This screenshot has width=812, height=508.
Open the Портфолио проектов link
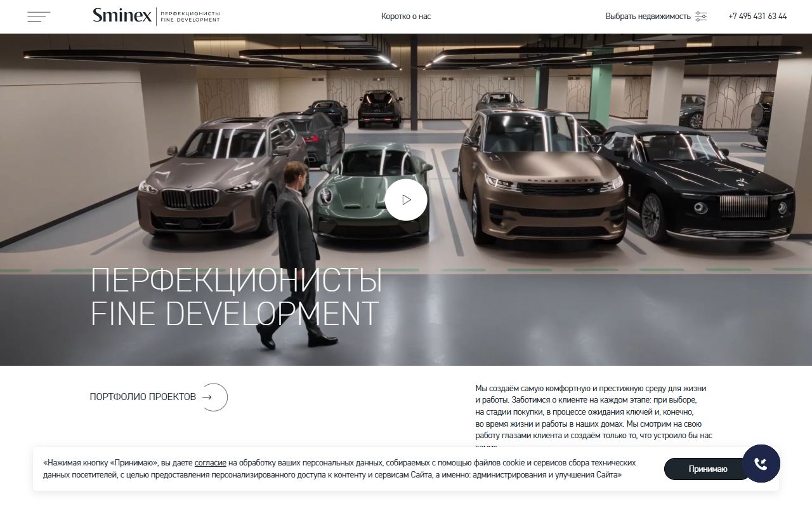click(143, 397)
